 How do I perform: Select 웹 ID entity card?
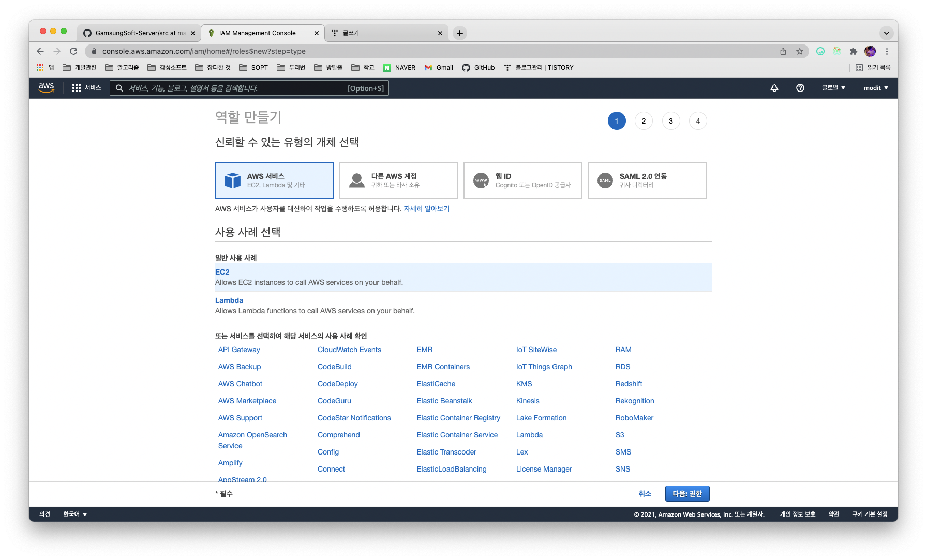point(523,180)
